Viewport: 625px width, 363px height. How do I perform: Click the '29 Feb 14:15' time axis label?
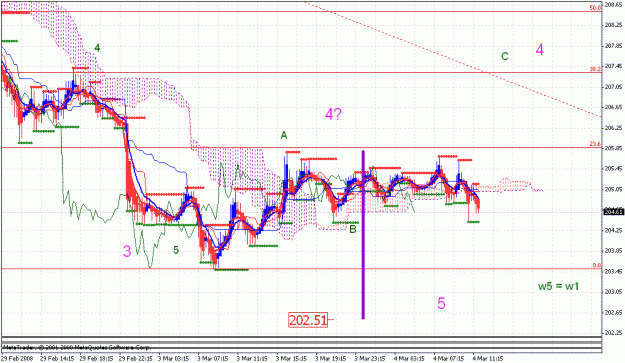(57, 358)
